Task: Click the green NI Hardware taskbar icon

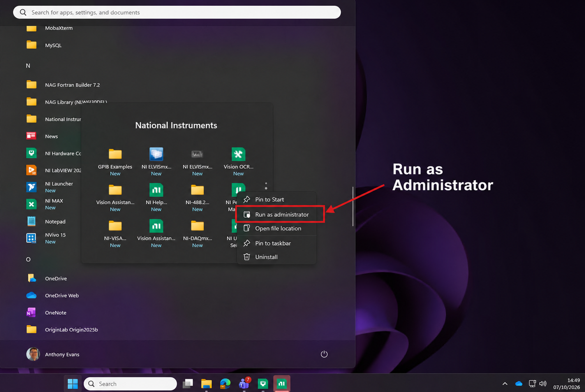Action: (x=263, y=384)
